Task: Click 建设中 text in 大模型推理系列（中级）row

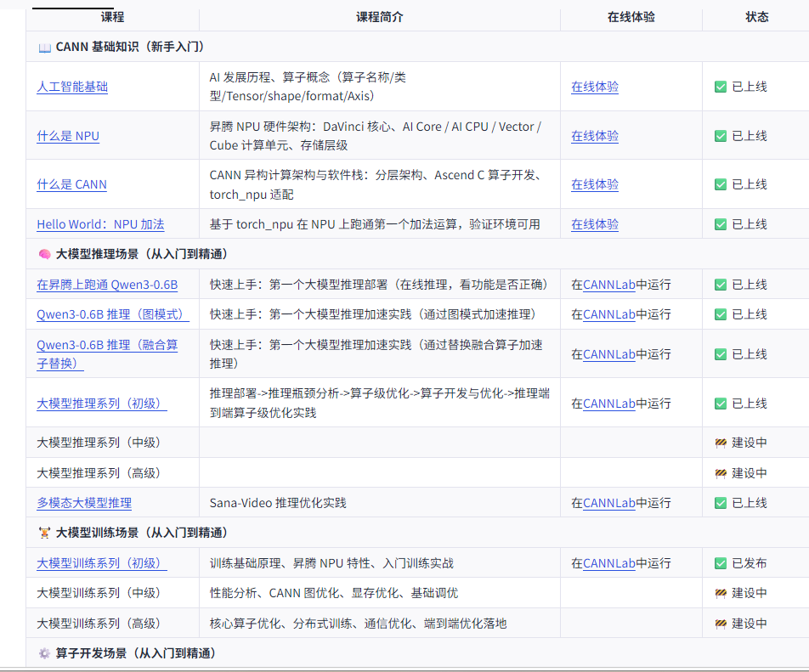Action: coord(750,443)
